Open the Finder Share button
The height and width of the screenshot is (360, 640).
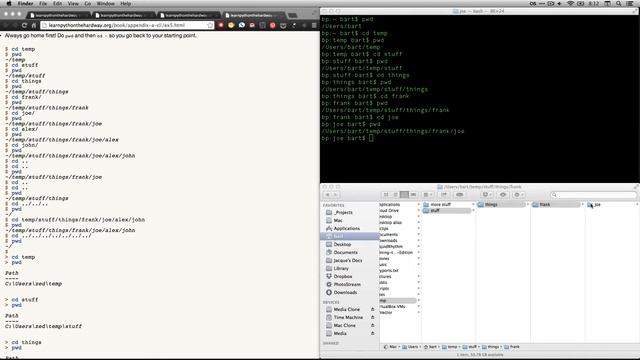pos(444,195)
